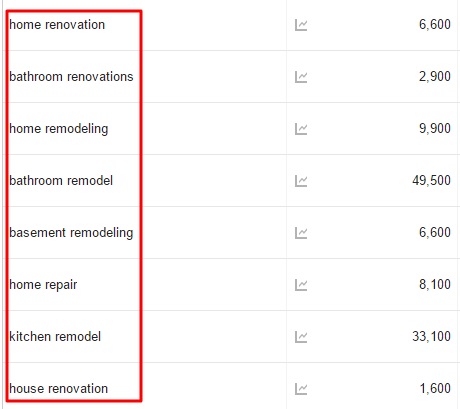This screenshot has height=409, width=460.
Task: Click the home repair keyword
Action: coord(43,285)
